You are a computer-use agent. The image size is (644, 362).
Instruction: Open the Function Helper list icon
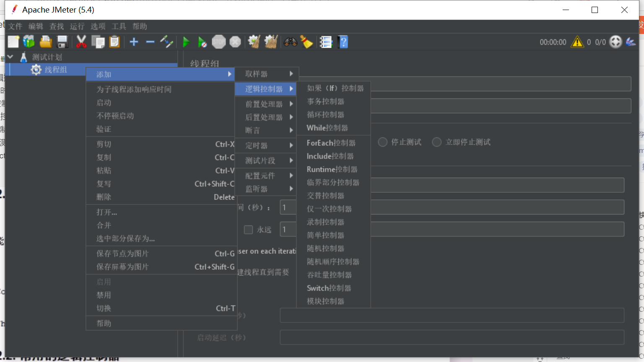[x=326, y=42]
